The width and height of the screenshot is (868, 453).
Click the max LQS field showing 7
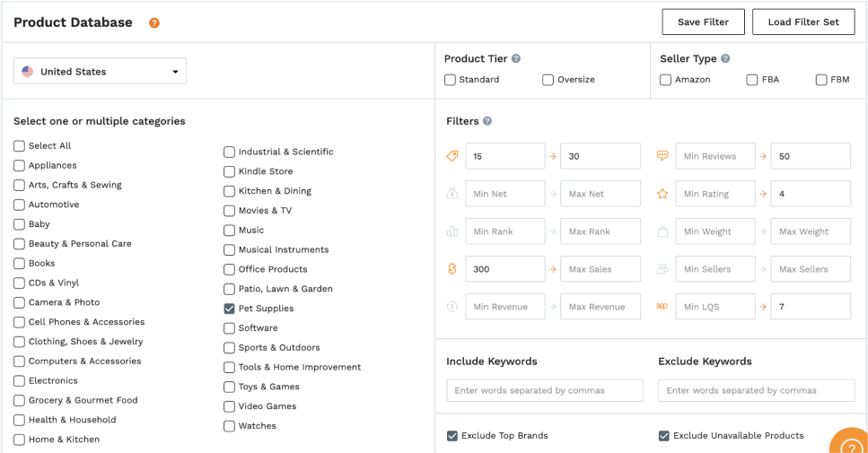(811, 307)
